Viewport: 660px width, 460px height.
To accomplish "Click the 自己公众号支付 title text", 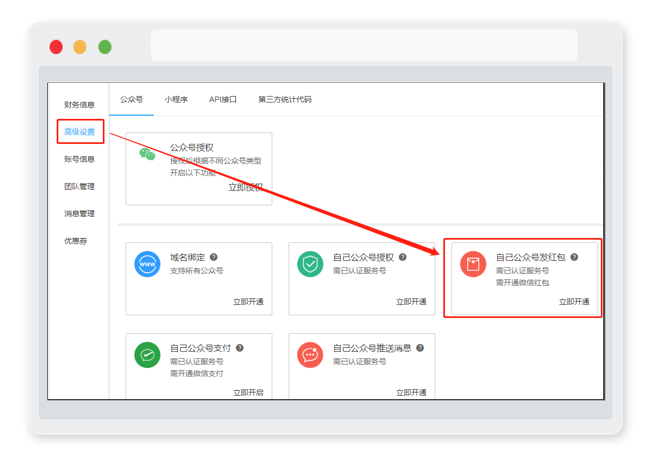I will (x=200, y=348).
